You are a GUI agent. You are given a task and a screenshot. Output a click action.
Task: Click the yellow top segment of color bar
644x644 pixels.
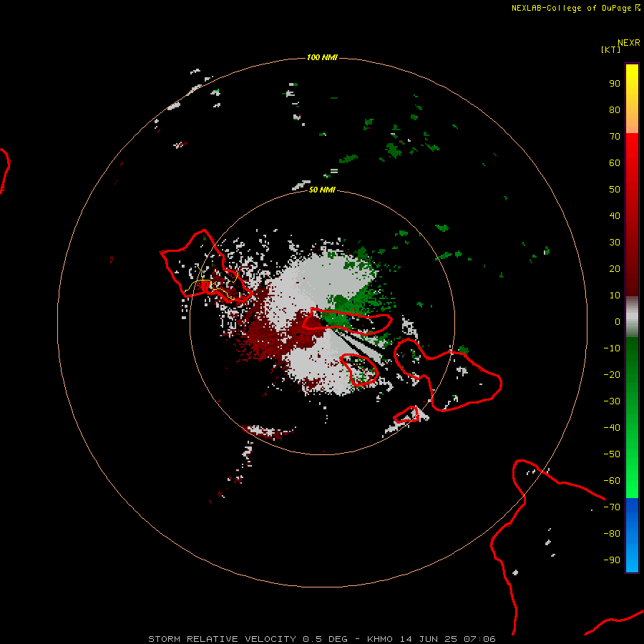pos(632,99)
